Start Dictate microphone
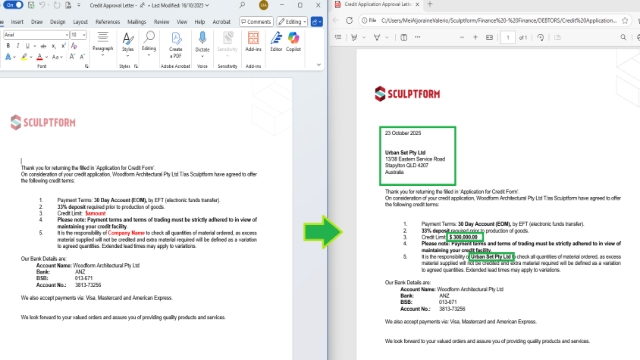The width and height of the screenshot is (640, 360). click(x=202, y=44)
